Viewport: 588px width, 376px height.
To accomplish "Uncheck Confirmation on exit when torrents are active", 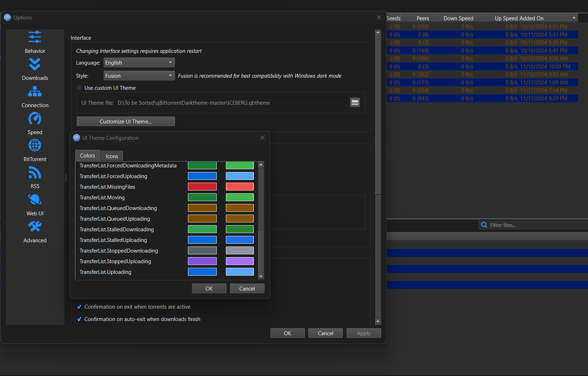I will tap(79, 307).
